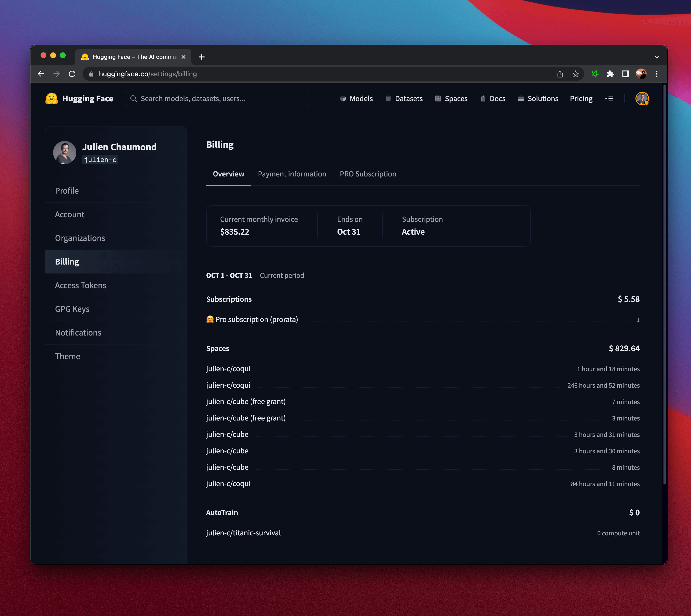Image resolution: width=691 pixels, height=616 pixels.
Task: Reload the page with refresh icon
Action: pyautogui.click(x=72, y=74)
